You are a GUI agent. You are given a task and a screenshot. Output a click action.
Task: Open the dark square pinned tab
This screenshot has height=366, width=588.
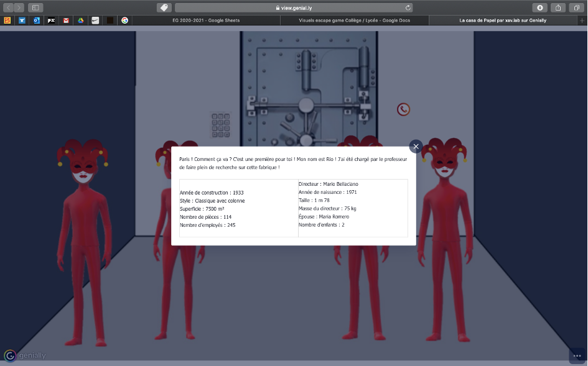coord(110,21)
